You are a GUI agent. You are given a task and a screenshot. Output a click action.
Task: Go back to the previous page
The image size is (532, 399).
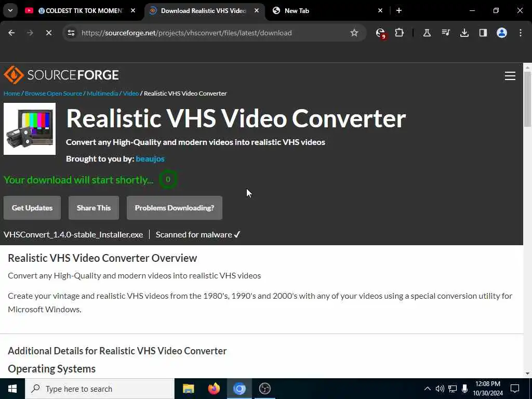[11, 33]
